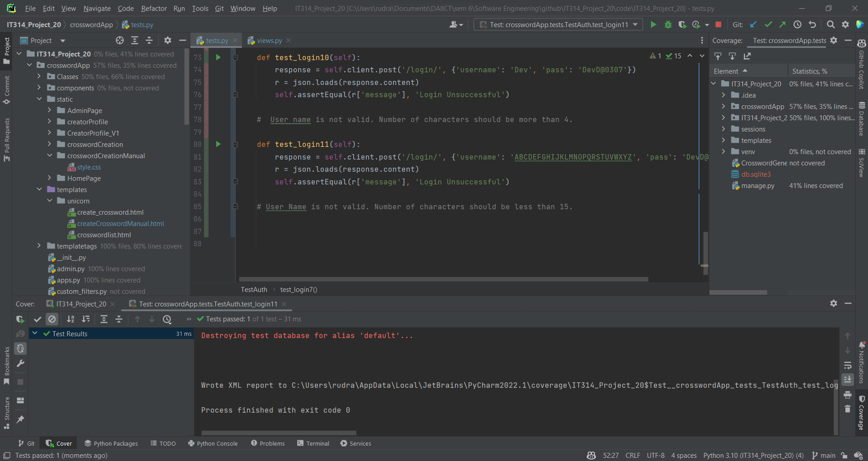Screen dimensions: 868x461
Task: Select opened file in Project panel
Action: point(120,40)
